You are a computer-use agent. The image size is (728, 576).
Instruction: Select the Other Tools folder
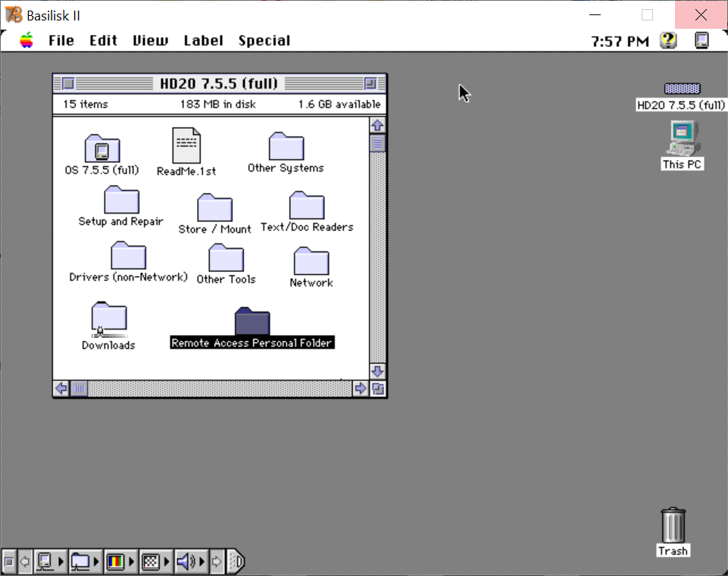[x=226, y=258]
